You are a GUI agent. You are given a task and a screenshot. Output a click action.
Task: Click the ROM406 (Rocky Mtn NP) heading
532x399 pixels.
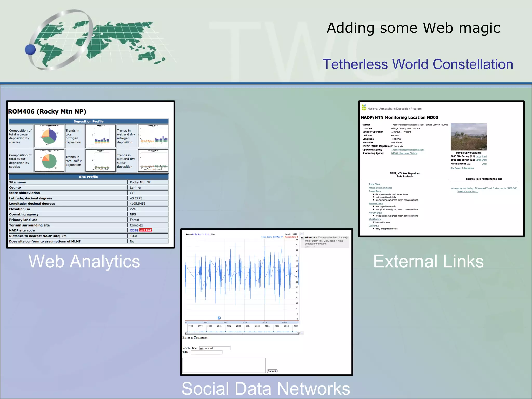click(x=47, y=112)
